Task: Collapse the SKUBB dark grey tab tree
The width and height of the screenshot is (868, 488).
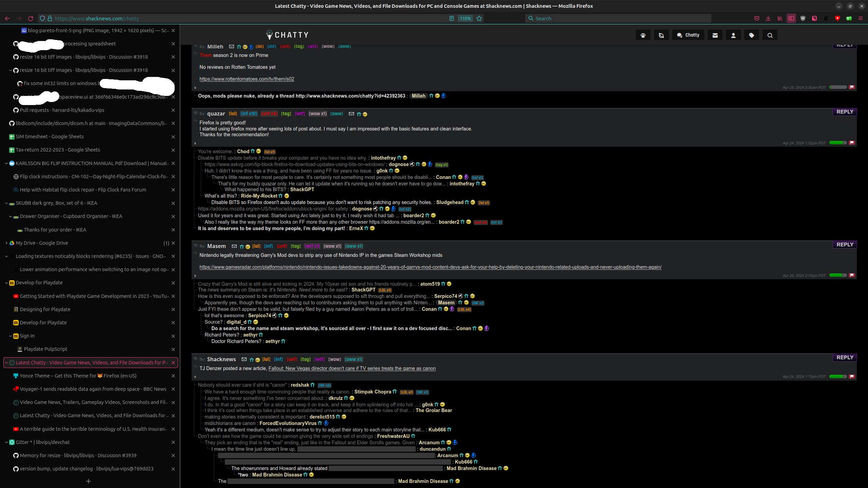Action: point(6,203)
